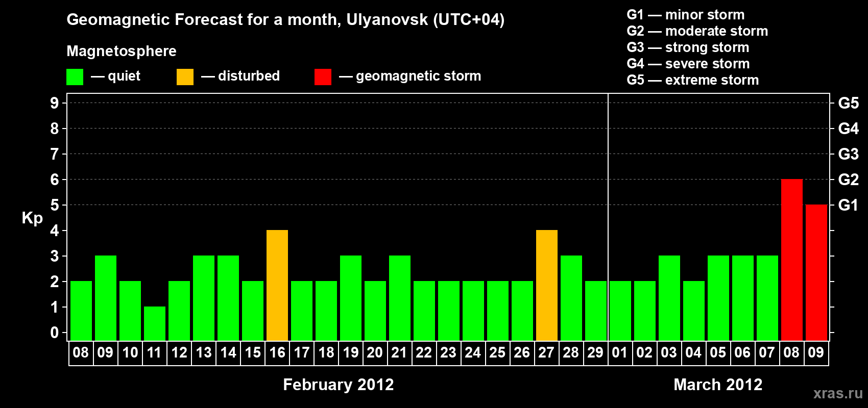Select the red bar for March 09
Image resolution: width=868 pixels, height=408 pixels.
coord(816,272)
